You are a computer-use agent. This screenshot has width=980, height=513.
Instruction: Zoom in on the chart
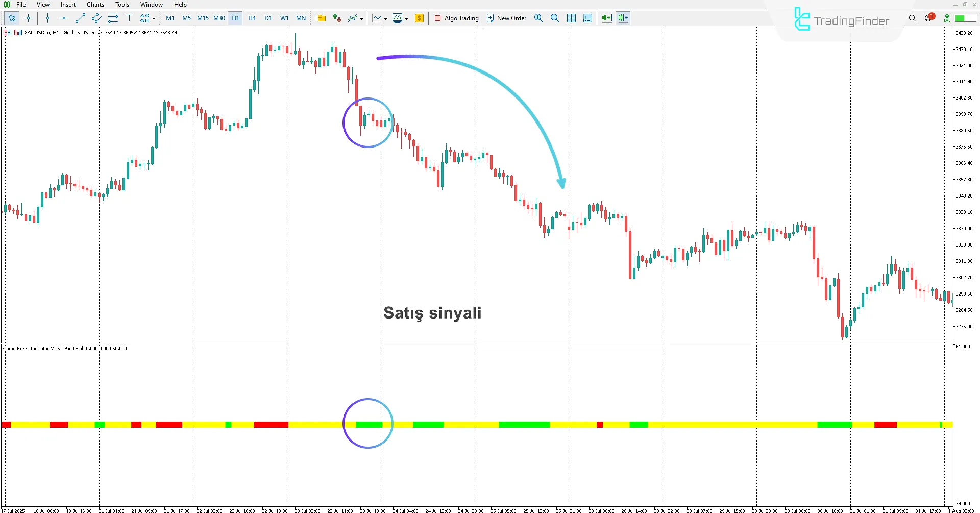point(538,18)
